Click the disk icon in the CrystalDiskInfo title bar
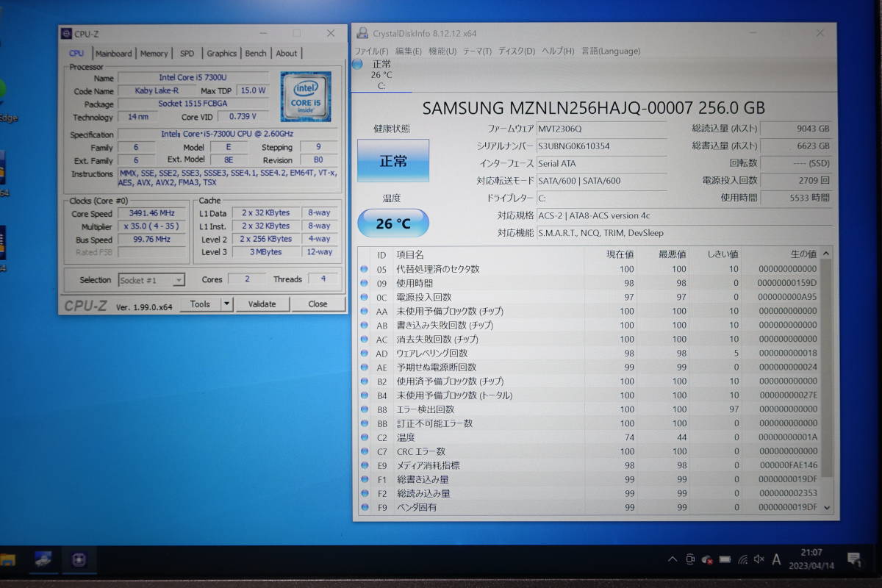 361,33
